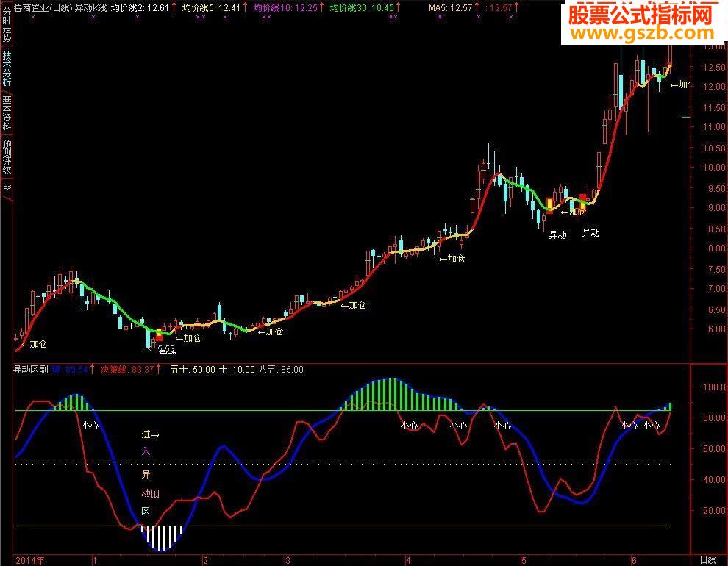
Task: Click the purple 入 character in the sub-chart
Action: point(146,451)
